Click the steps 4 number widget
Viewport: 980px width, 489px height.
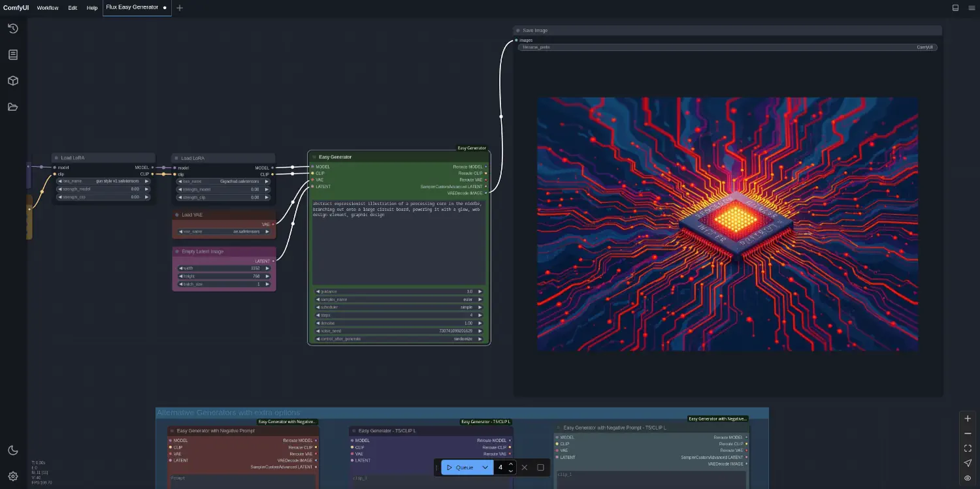click(x=399, y=315)
